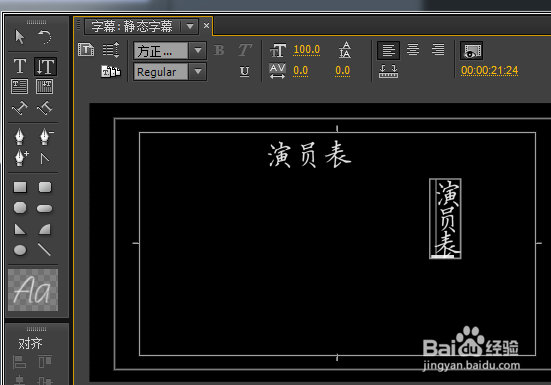The image size is (551, 385).
Task: Click the 对齐 align panel header
Action: point(30,343)
